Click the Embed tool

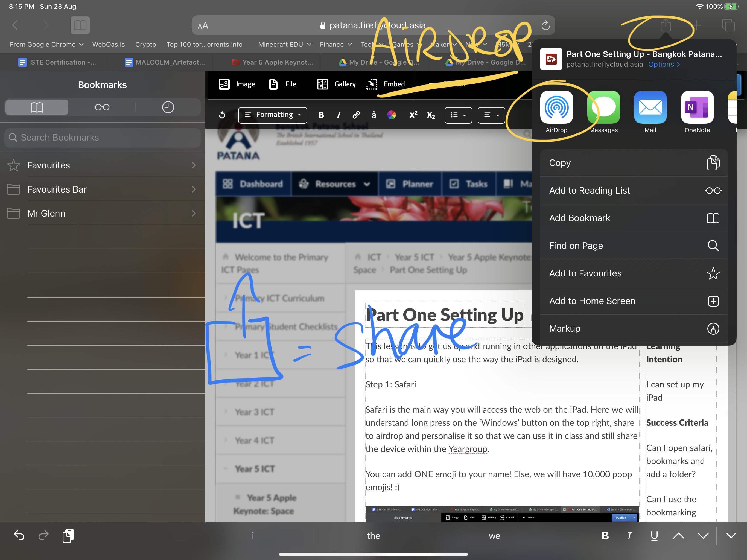pyautogui.click(x=386, y=84)
